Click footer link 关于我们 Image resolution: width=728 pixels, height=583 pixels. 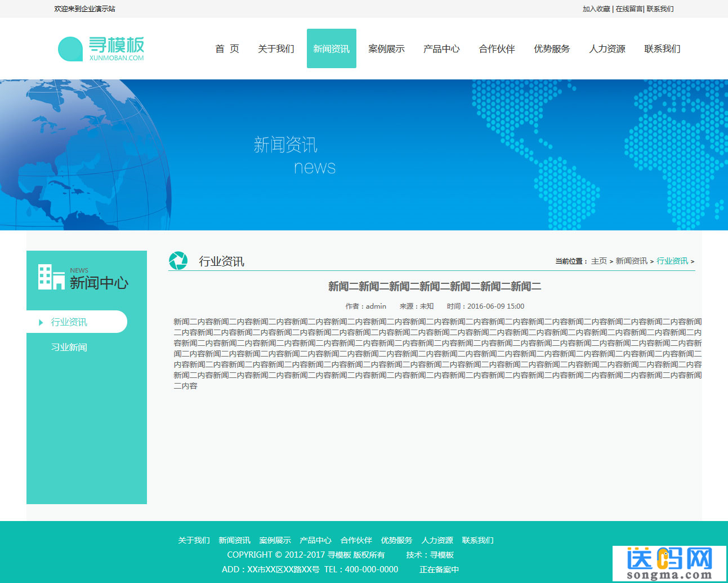tap(194, 540)
